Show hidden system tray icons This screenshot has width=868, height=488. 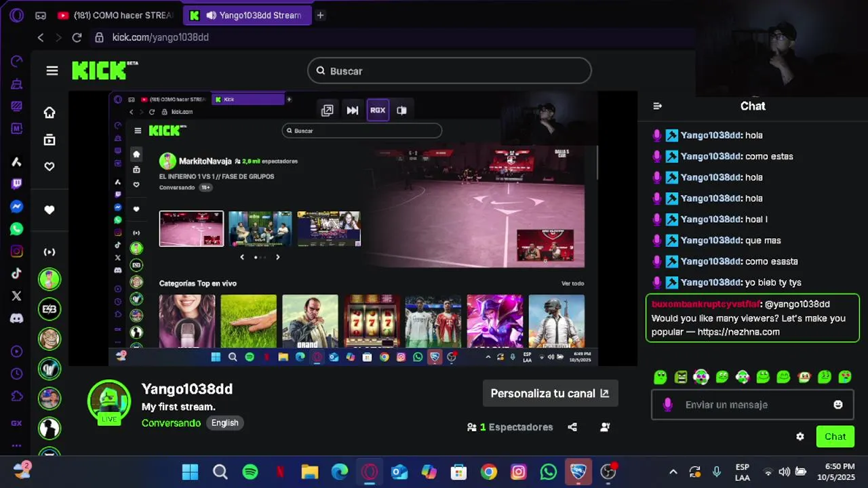[673, 472]
